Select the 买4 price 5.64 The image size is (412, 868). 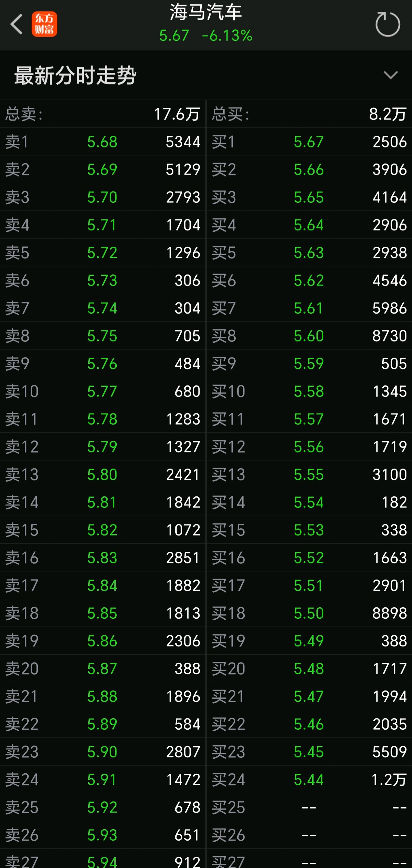coord(309,225)
